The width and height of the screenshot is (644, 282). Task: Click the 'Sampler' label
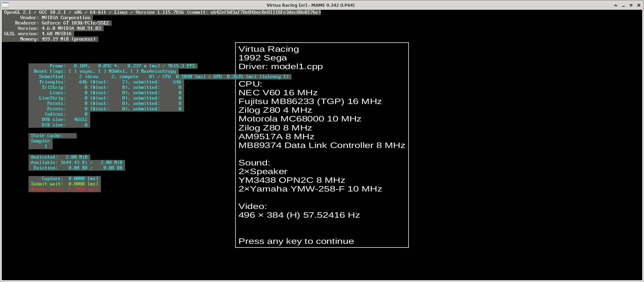[x=40, y=141]
